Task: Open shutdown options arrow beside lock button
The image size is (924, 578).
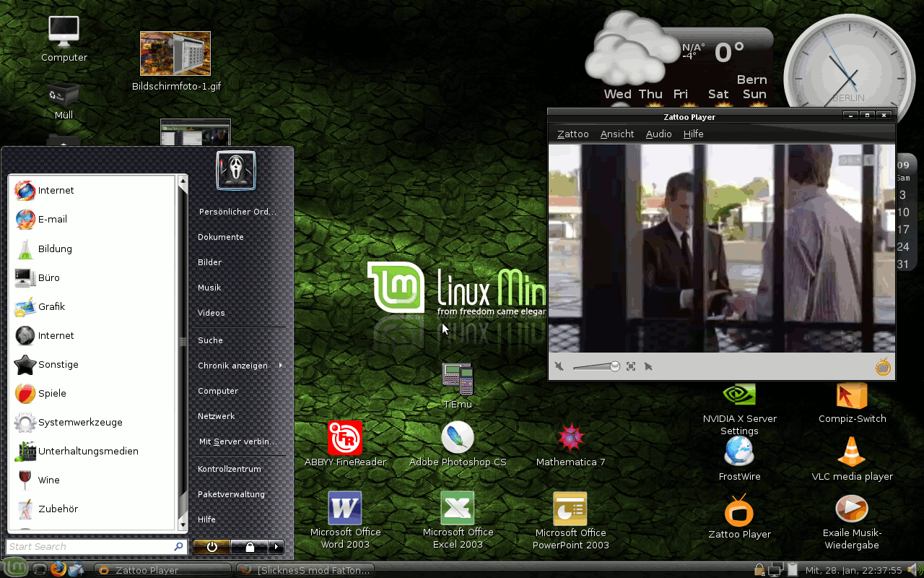Action: (x=276, y=547)
